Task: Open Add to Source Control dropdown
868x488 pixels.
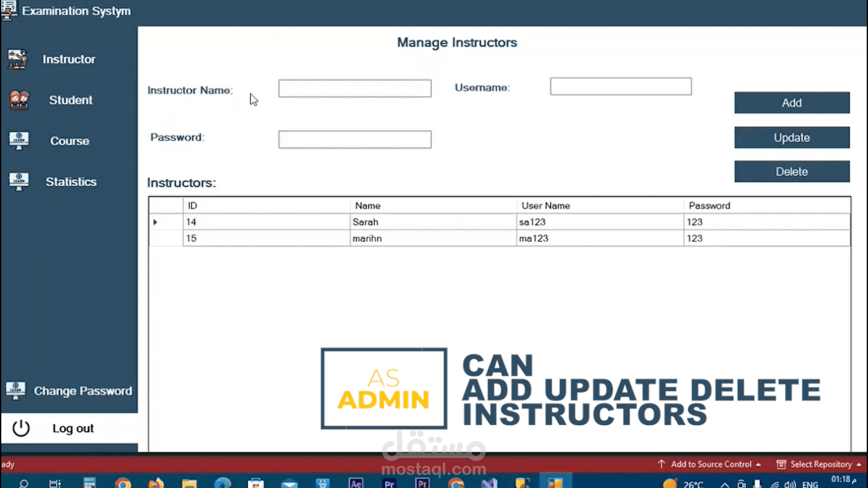Action: 709,464
